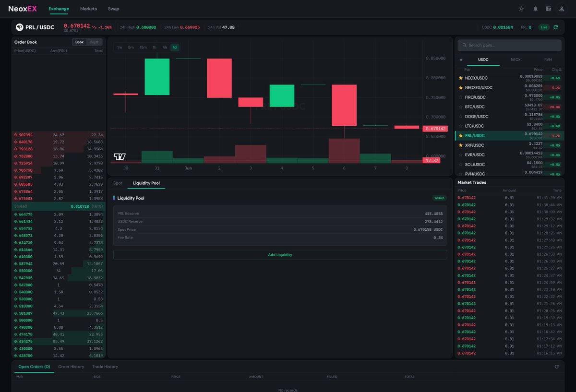This screenshot has height=392, width=576.
Task: Favorite the BTC/USDC pair star
Action: (x=461, y=107)
